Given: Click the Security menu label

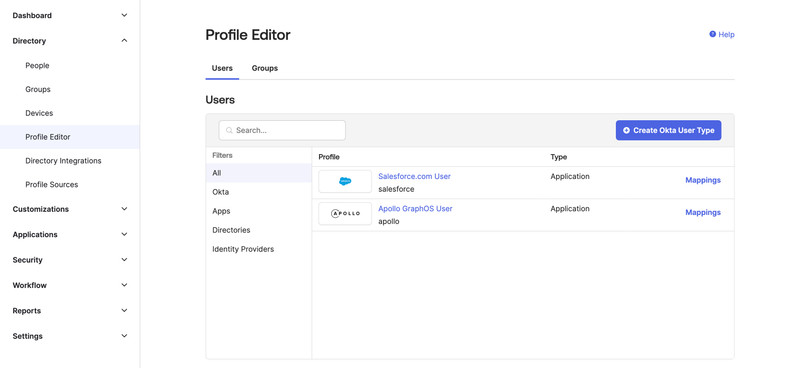Looking at the screenshot, I should pos(28,260).
